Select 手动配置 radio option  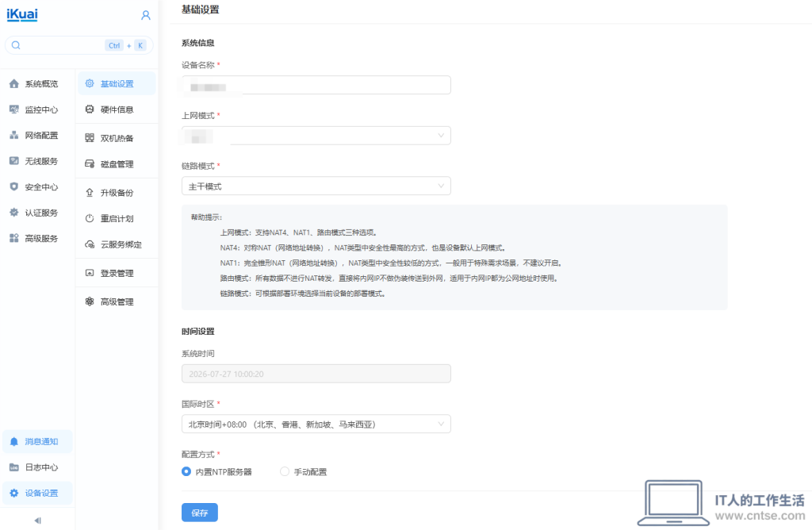tap(285, 471)
